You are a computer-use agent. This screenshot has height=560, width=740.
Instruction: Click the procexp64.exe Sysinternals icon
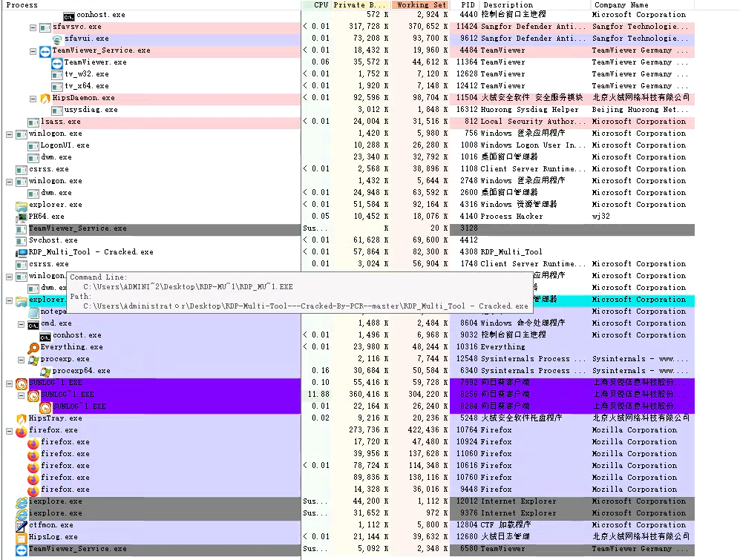(x=45, y=371)
